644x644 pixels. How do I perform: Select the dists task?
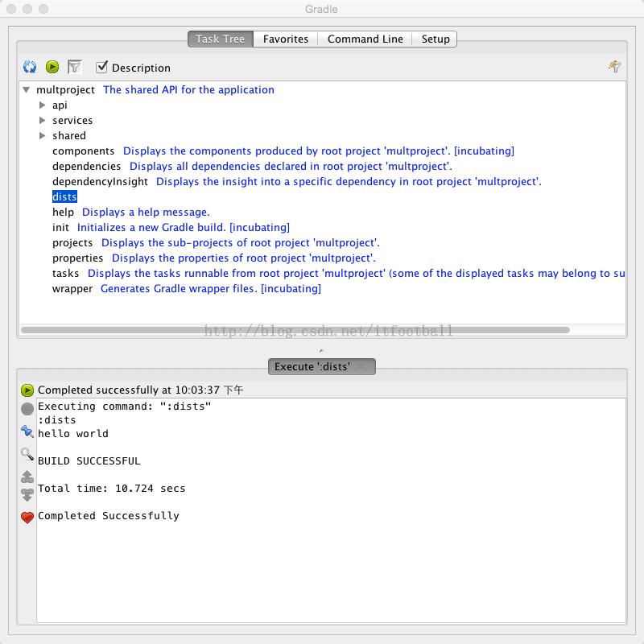[64, 196]
